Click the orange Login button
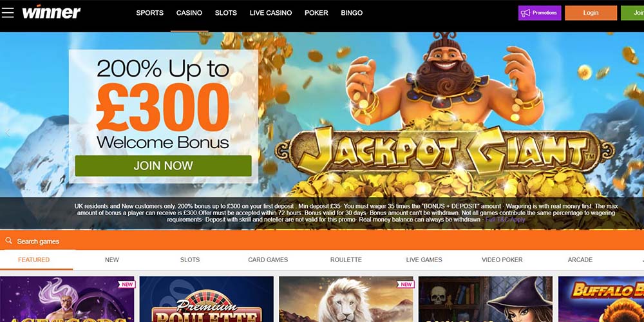644x322 pixels. [591, 13]
